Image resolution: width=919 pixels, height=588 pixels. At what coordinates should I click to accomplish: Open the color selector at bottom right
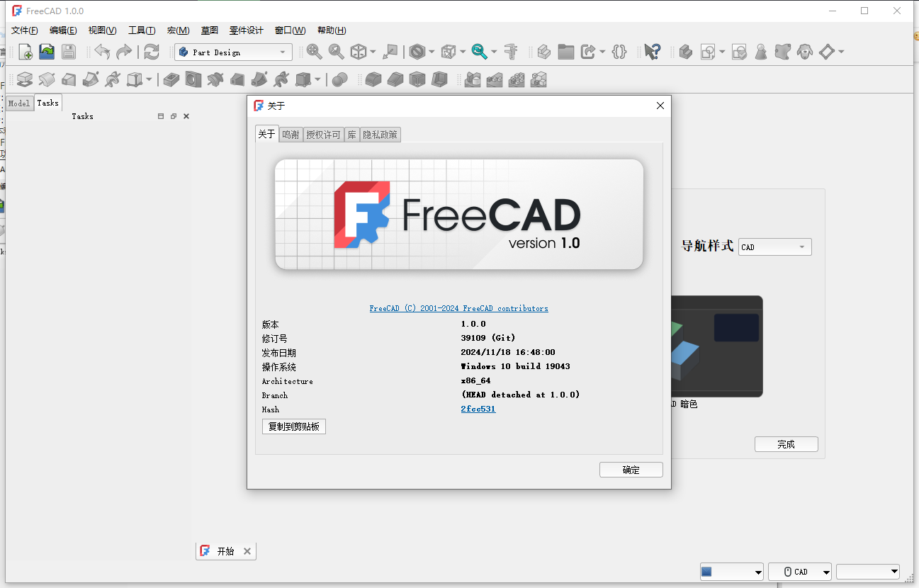coord(731,572)
